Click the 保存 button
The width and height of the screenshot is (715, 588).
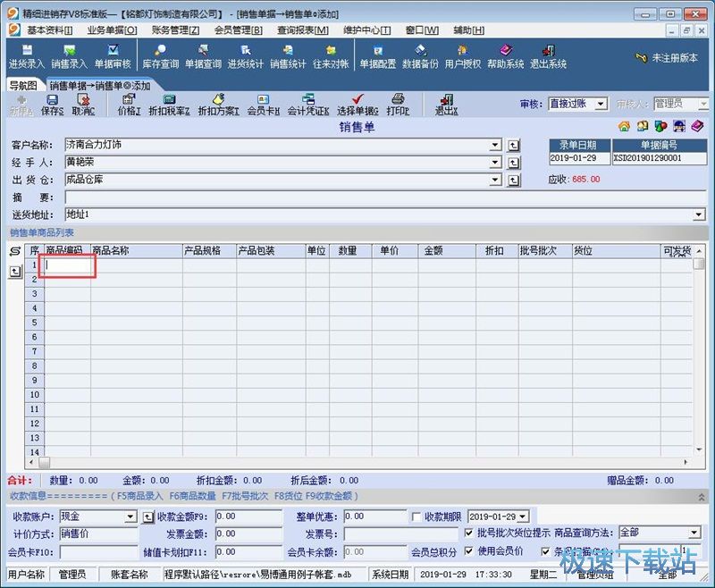click(52, 105)
